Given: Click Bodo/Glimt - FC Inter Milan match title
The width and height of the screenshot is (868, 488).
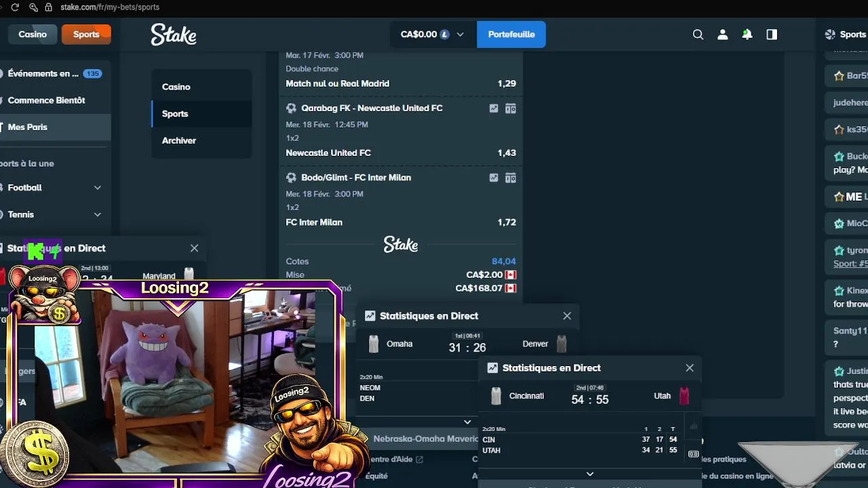Looking at the screenshot, I should (356, 178).
